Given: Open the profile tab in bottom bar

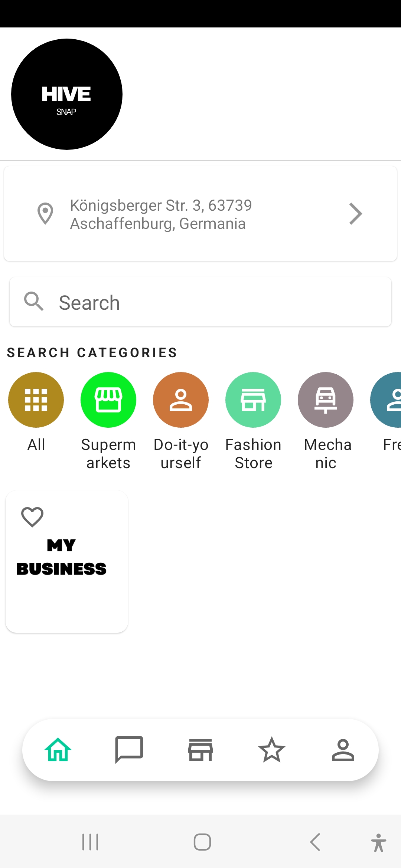Looking at the screenshot, I should 343,750.
